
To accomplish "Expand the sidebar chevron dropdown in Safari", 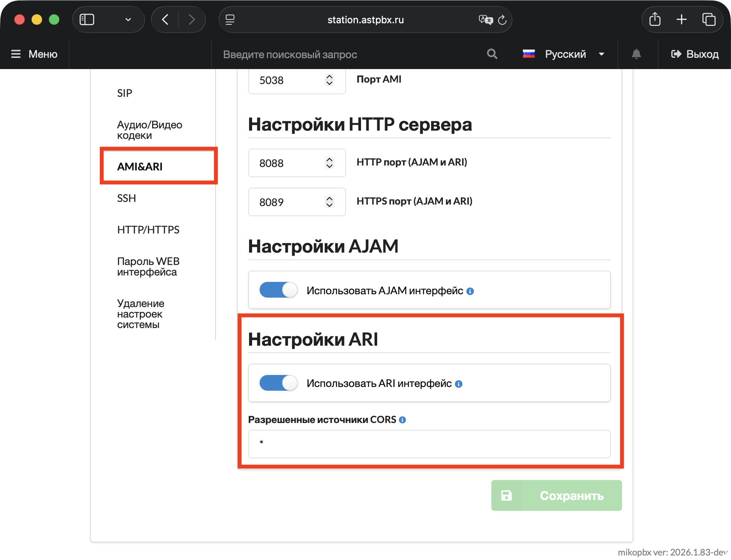I will pyautogui.click(x=128, y=20).
